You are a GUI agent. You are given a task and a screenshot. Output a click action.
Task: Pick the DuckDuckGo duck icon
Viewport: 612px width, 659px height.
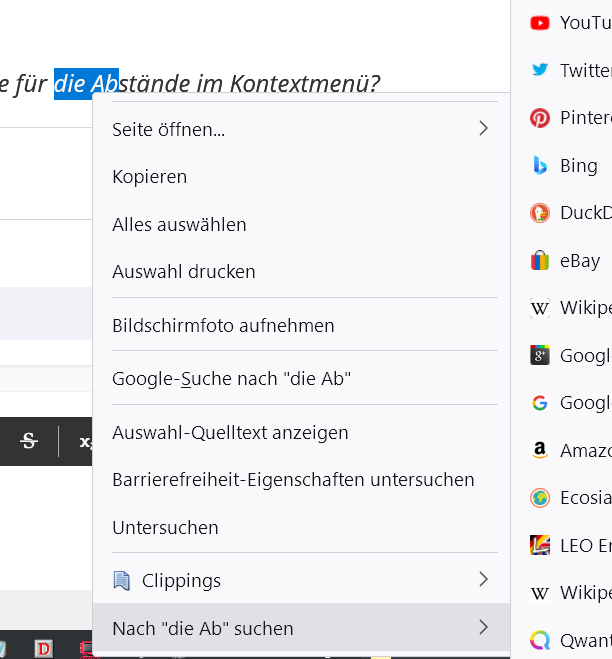540,213
